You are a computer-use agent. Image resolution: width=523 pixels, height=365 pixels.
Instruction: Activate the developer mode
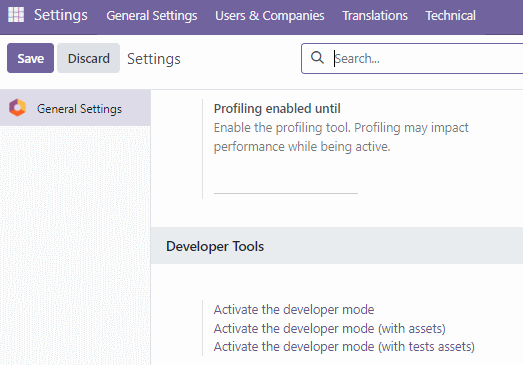[x=294, y=310]
